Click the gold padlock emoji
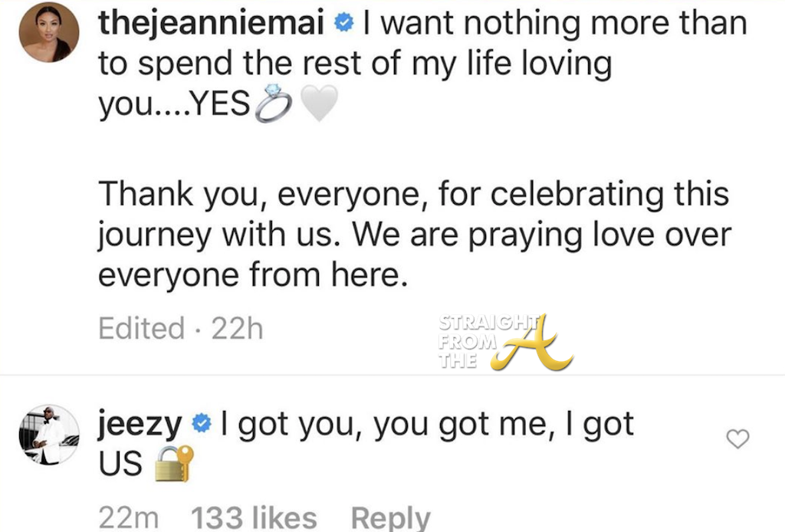 point(174,465)
